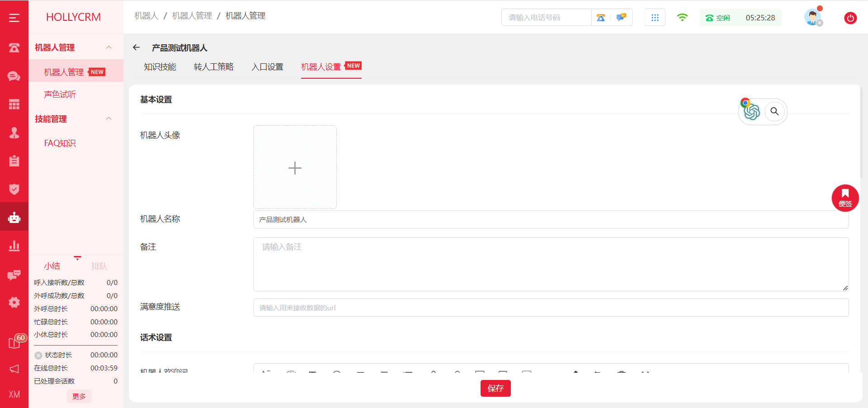Screen dimensions: 868x408
Task: Switch to the 知识技能 tab
Action: (160, 67)
